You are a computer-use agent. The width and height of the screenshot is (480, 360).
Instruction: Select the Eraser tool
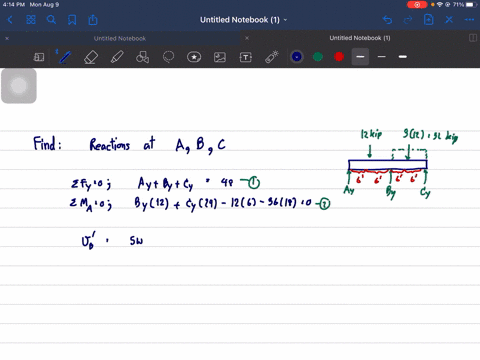[x=91, y=57]
